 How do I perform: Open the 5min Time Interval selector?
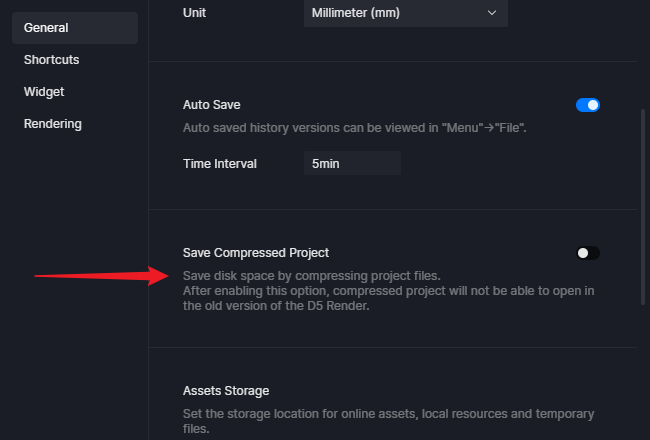click(352, 163)
